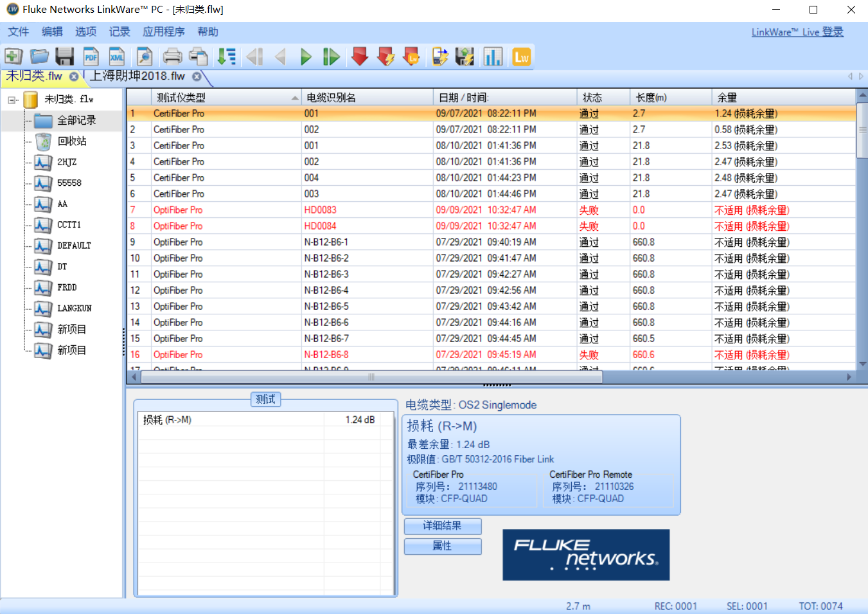This screenshot has height=614, width=868.
Task: Click the new database icon in toolbar
Action: (x=13, y=57)
